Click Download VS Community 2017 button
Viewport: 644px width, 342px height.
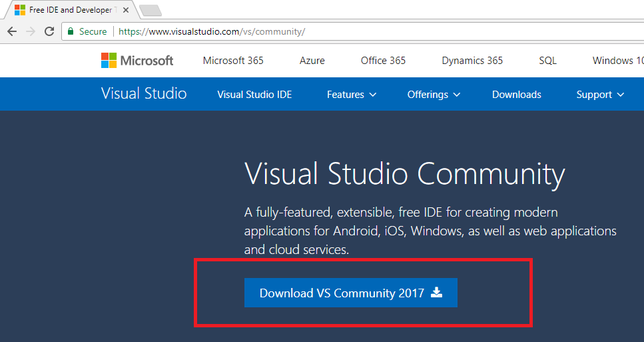pyautogui.click(x=351, y=293)
